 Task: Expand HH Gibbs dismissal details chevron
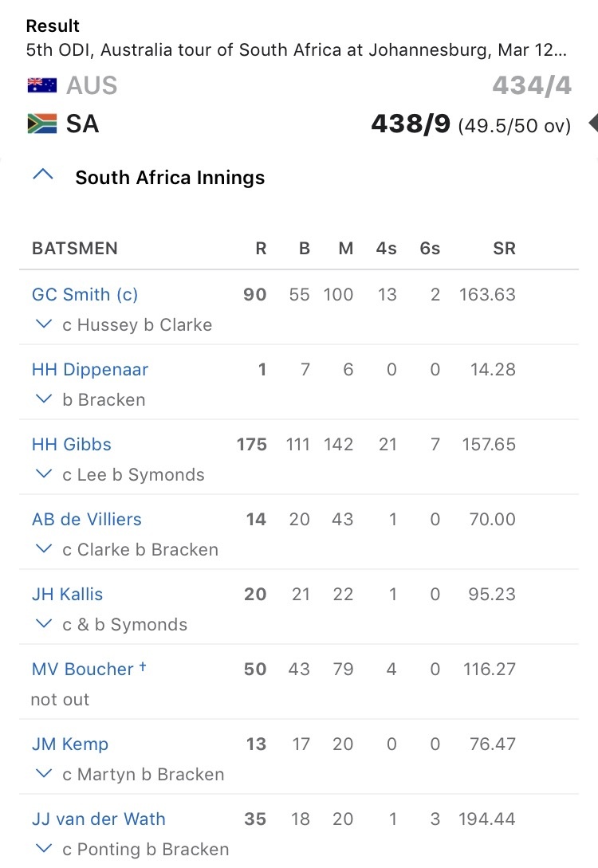coord(44,473)
